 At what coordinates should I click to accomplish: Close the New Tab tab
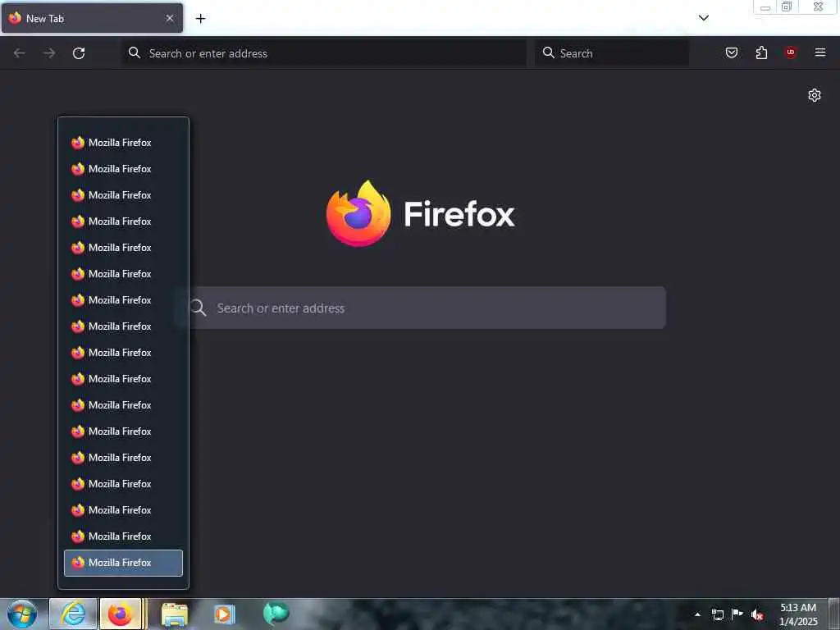[169, 18]
